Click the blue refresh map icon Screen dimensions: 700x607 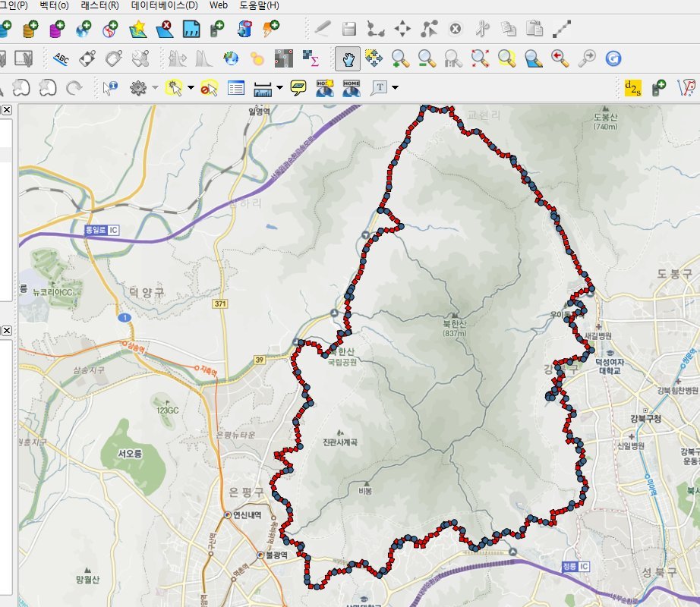pyautogui.click(x=613, y=58)
